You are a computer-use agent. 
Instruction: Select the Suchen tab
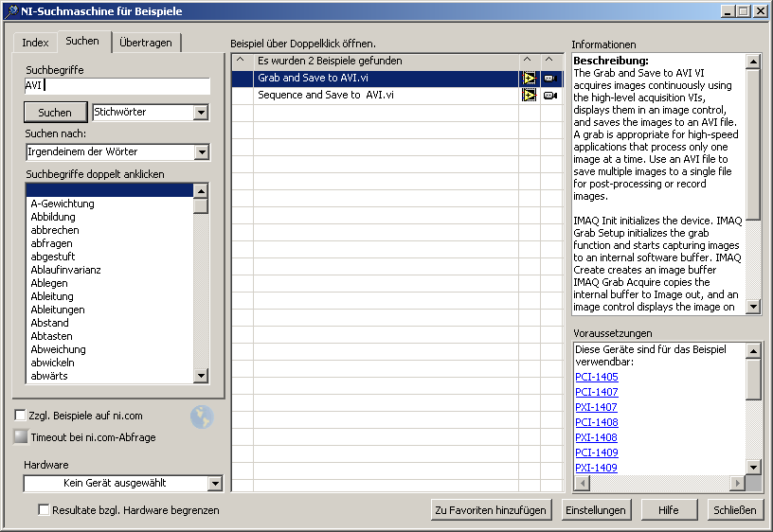click(82, 42)
